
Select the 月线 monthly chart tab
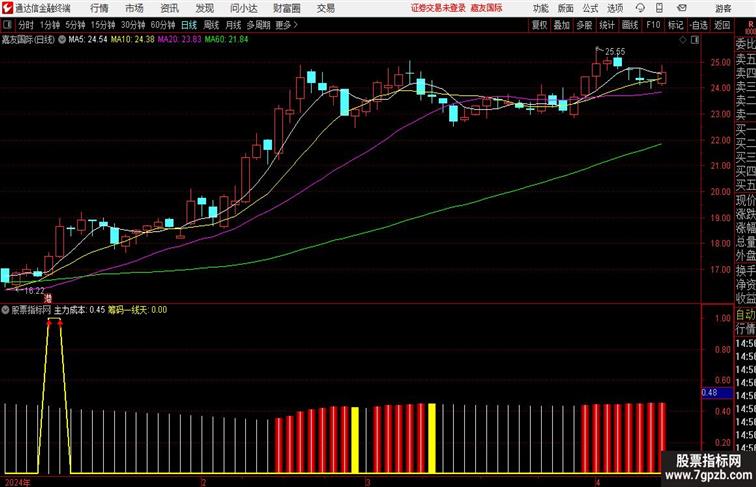tap(233, 25)
